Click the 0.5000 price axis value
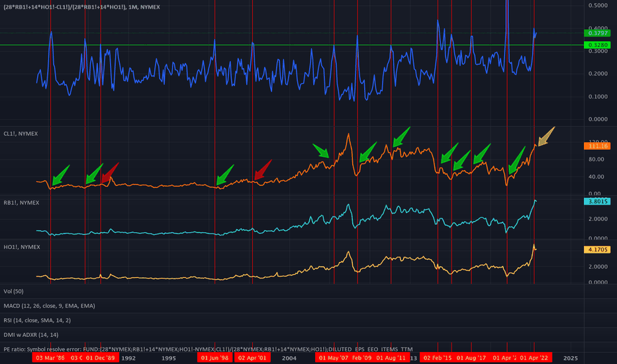Screen dimensions: 617x364 [x=598, y=5]
